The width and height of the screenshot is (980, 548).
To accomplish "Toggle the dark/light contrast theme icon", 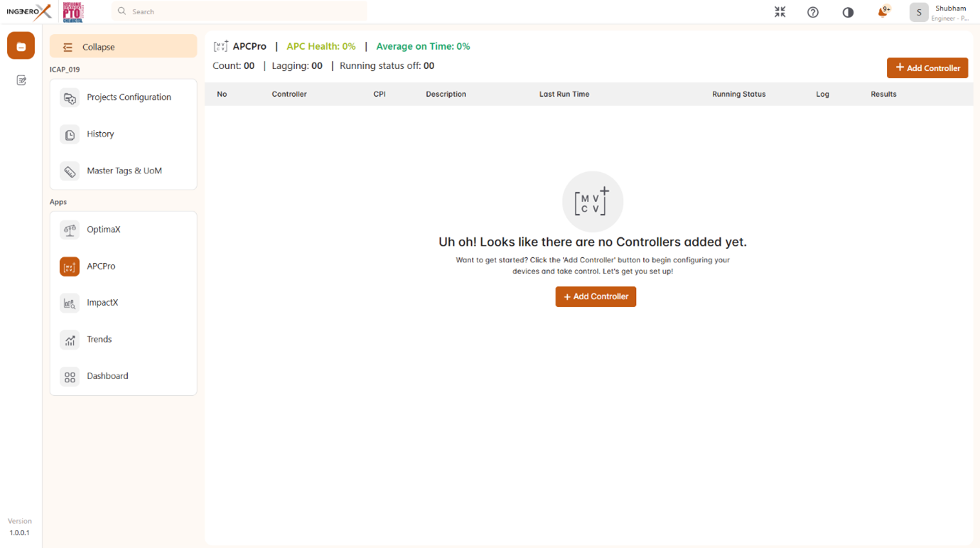I will click(848, 12).
